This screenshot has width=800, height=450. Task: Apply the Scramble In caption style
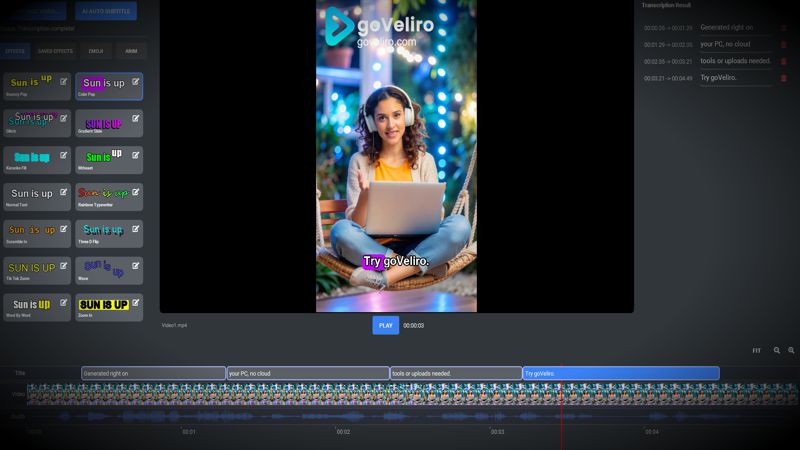(37, 234)
